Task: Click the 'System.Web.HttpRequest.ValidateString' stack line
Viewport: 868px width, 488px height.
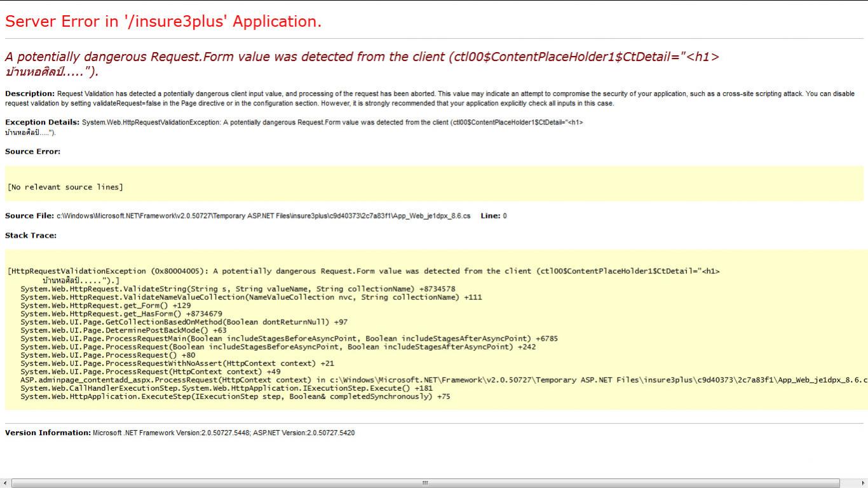Action: point(238,288)
